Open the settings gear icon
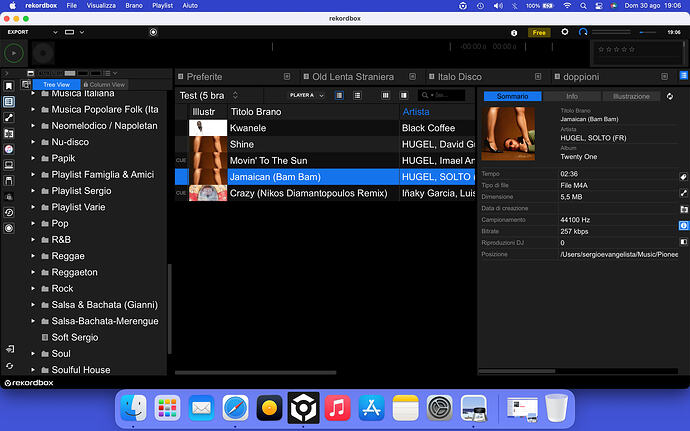This screenshot has height=431, width=690. pos(565,32)
